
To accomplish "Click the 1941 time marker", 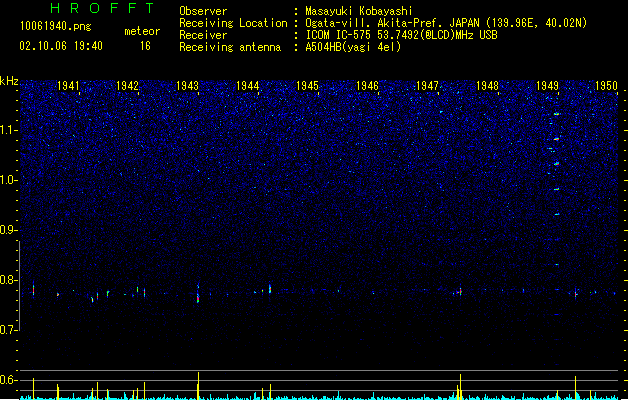I will click(x=68, y=85).
